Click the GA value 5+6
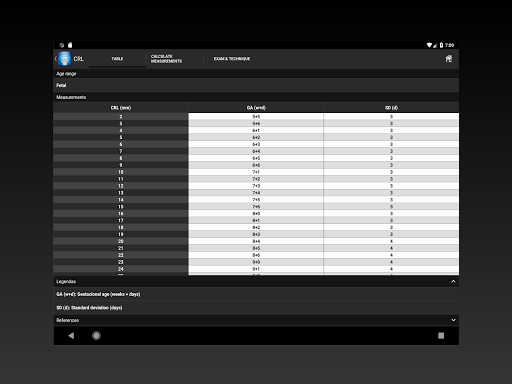512x384 pixels. tap(256, 123)
